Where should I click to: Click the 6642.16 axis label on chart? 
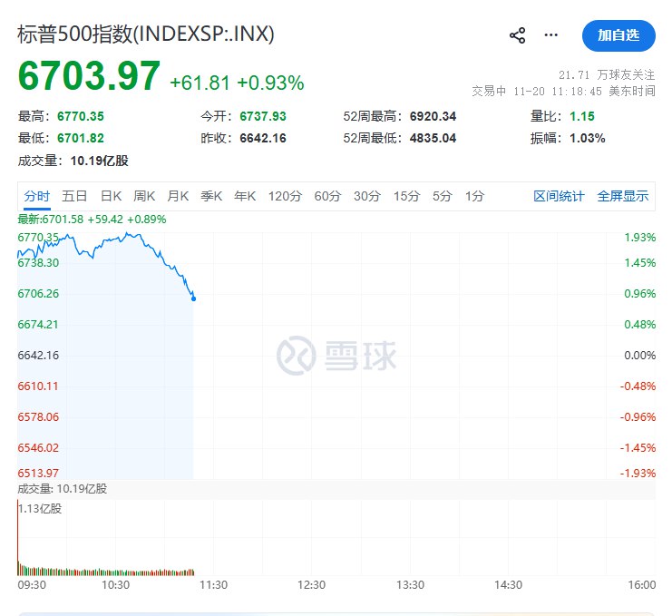click(38, 356)
